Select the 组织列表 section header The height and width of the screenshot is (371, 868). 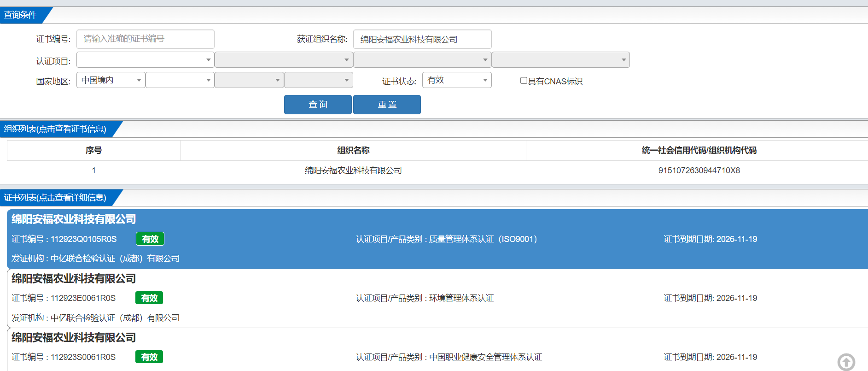[55, 129]
